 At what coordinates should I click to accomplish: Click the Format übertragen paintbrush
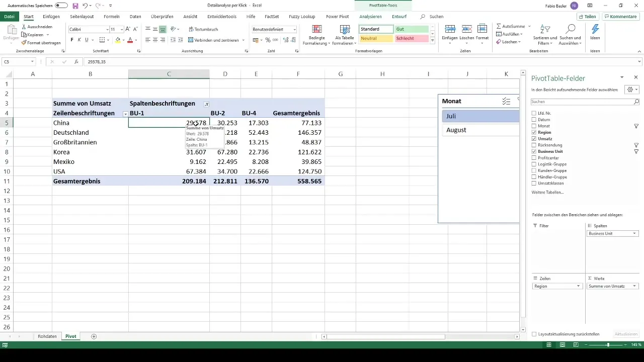pos(24,43)
